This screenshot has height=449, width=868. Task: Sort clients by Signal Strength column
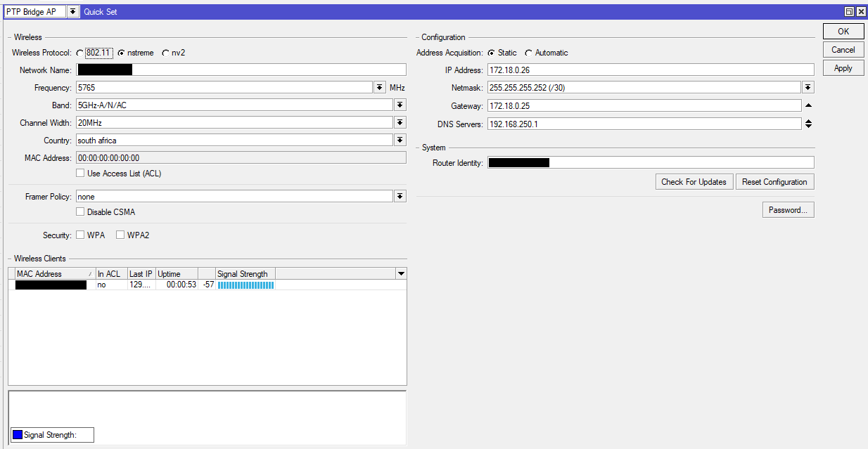(245, 274)
